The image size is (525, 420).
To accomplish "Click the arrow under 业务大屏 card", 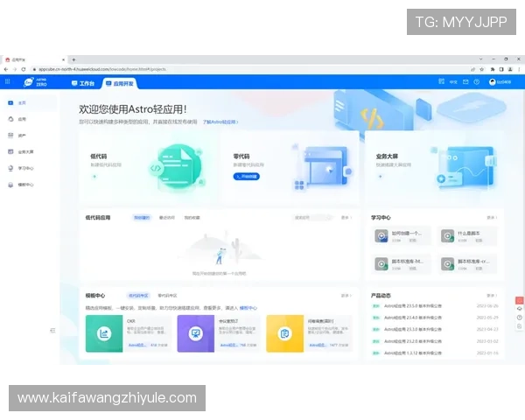I will coord(380,177).
